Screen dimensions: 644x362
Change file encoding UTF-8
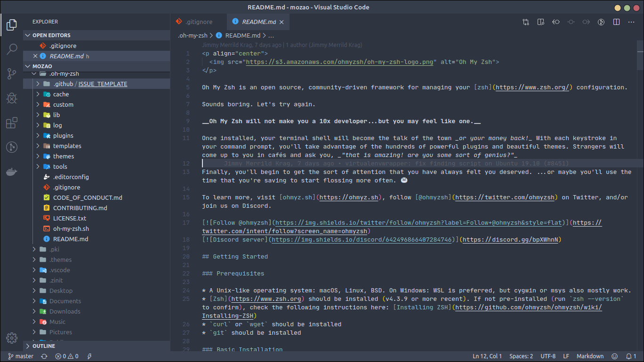click(548, 356)
